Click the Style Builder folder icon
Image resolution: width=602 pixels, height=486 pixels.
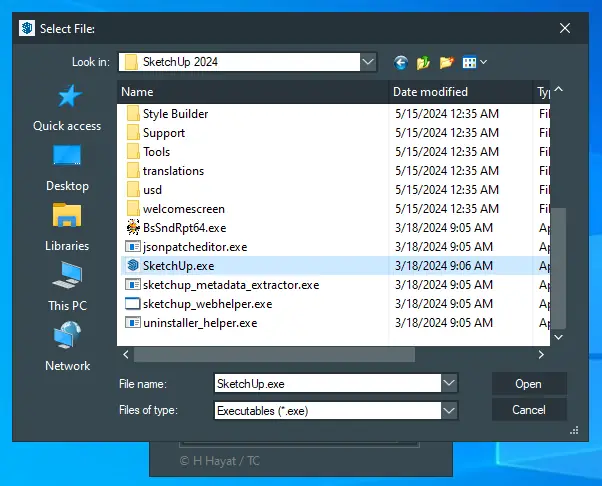tap(133, 113)
